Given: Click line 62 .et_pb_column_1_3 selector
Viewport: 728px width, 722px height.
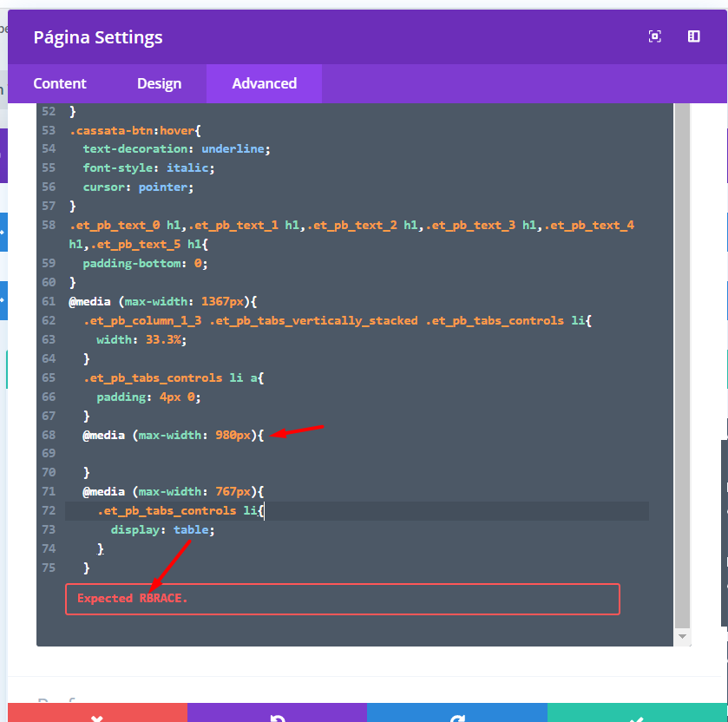Looking at the screenshot, I should pyautogui.click(x=338, y=321).
